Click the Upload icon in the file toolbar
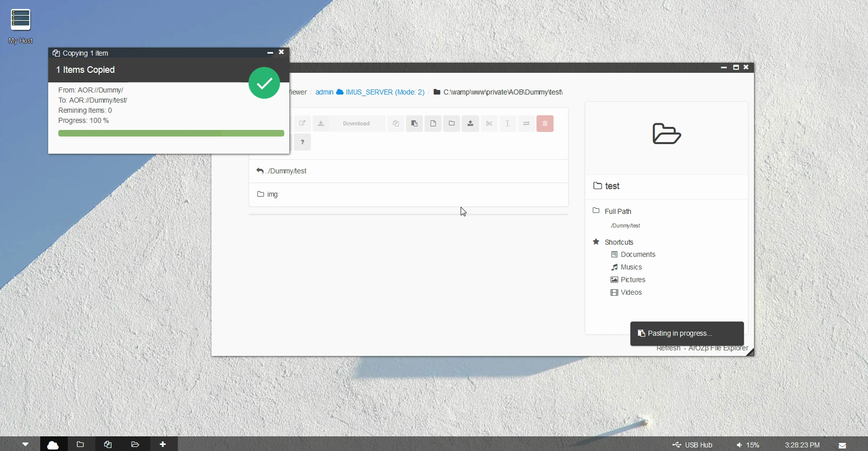The height and width of the screenshot is (451, 868). 470,124
